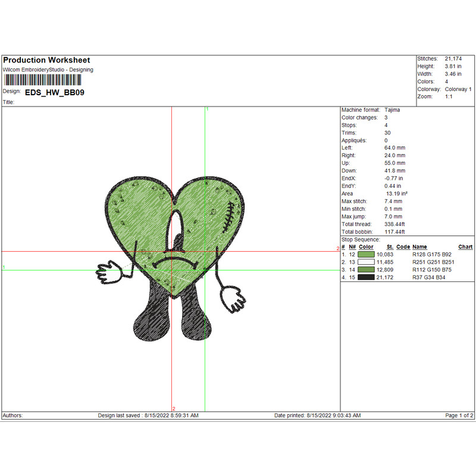
Task: Click the Colorway 1 value in the header
Action: (x=458, y=89)
